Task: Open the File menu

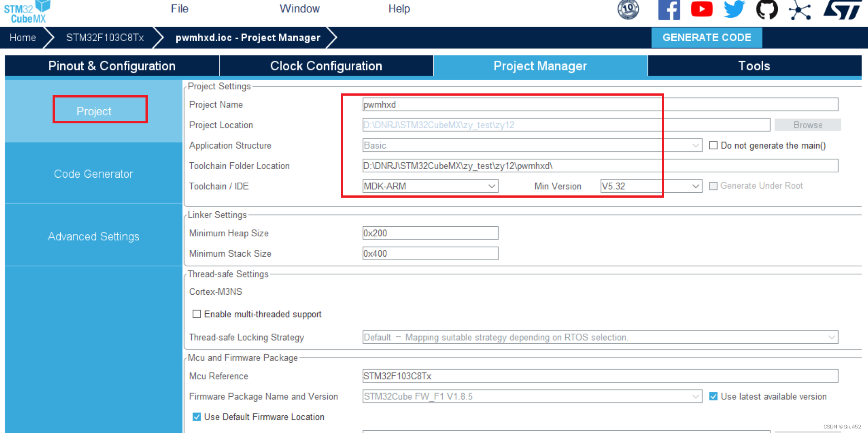Action: point(179,9)
